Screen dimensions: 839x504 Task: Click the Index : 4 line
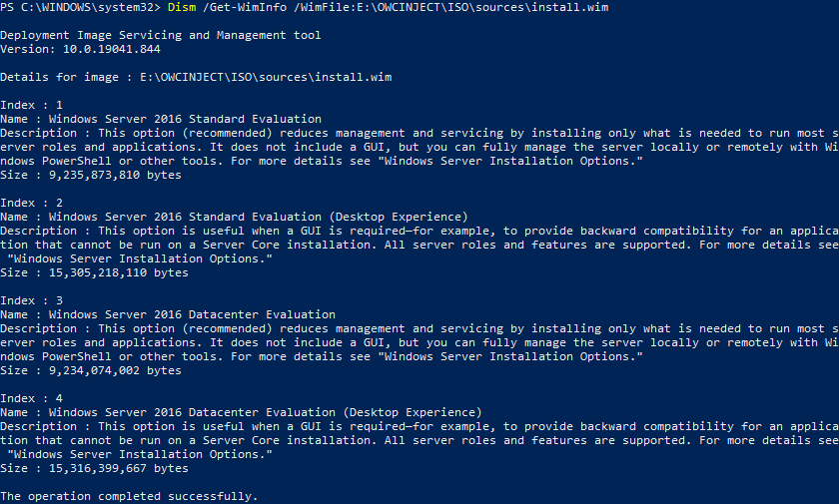pos(32,398)
